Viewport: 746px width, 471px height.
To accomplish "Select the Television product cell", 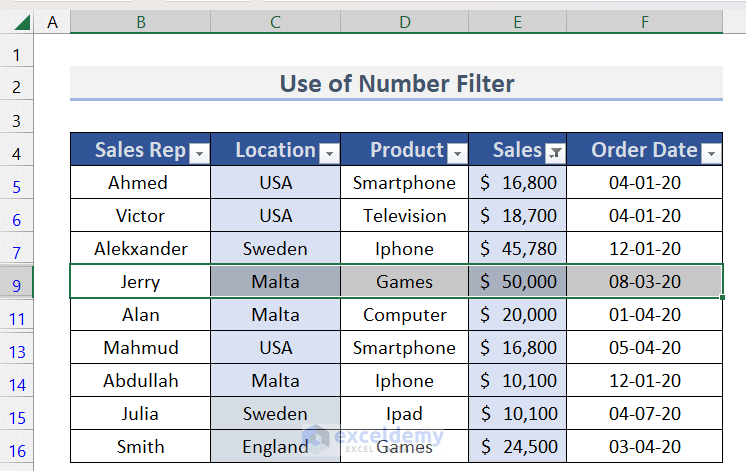I will point(404,216).
